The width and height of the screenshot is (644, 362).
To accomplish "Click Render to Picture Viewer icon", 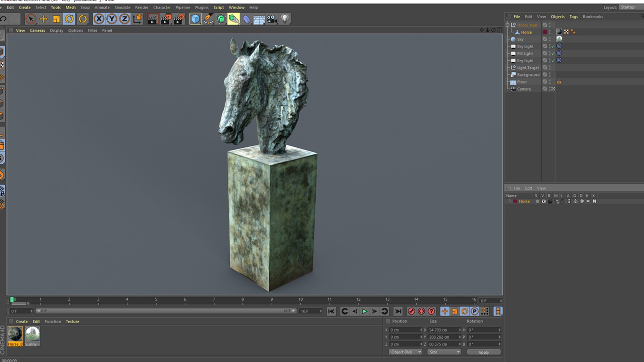I will point(166,19).
